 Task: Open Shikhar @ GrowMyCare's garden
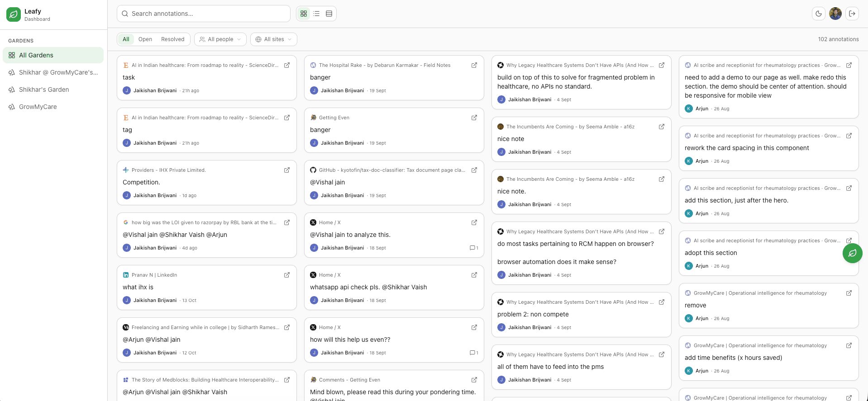click(53, 72)
